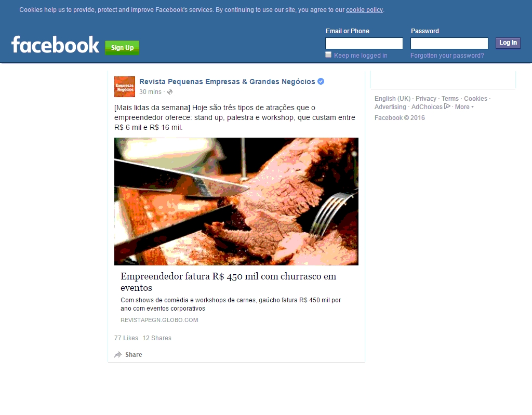532x415 pixels.
Task: Open the churrasco meat article image
Action: coord(236,201)
